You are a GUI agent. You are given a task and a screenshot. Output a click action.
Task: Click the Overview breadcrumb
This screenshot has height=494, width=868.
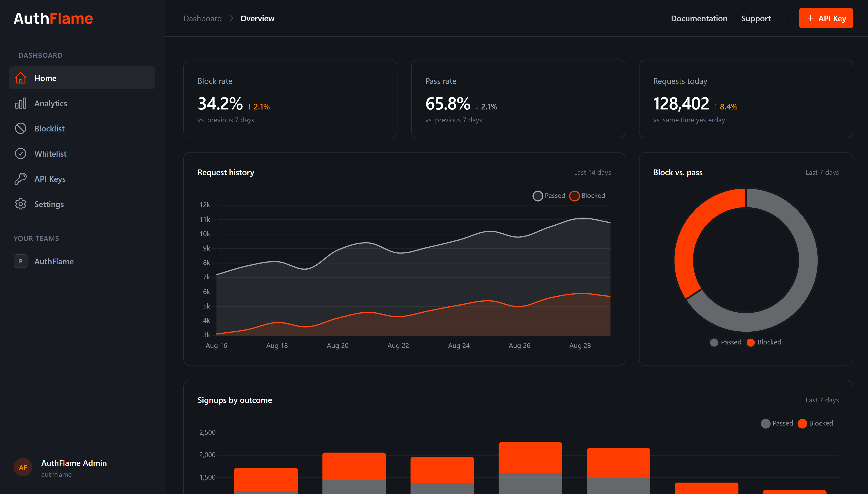[x=257, y=18]
